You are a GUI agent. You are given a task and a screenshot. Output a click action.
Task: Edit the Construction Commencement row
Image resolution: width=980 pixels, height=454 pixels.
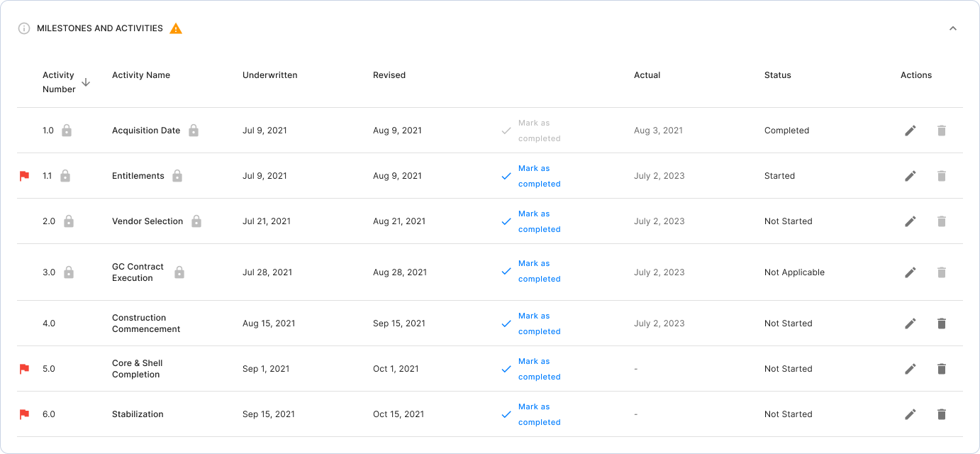point(911,323)
